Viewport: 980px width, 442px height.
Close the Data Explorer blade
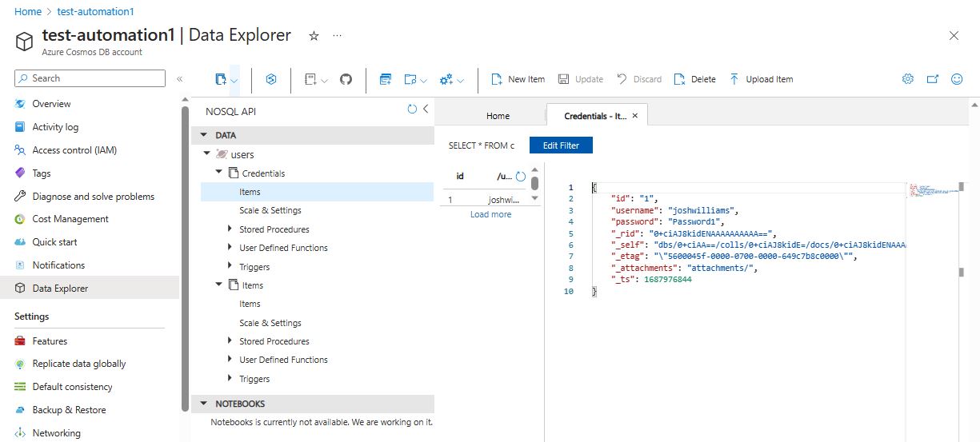(x=954, y=36)
